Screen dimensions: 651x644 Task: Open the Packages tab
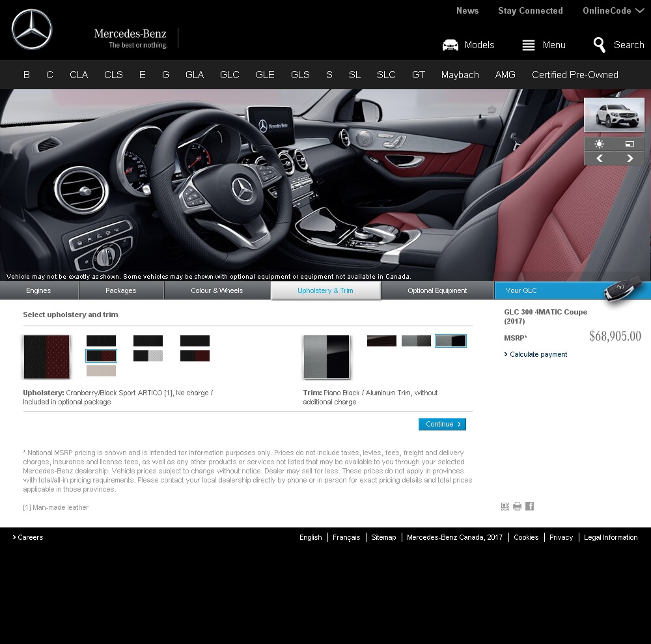121,290
